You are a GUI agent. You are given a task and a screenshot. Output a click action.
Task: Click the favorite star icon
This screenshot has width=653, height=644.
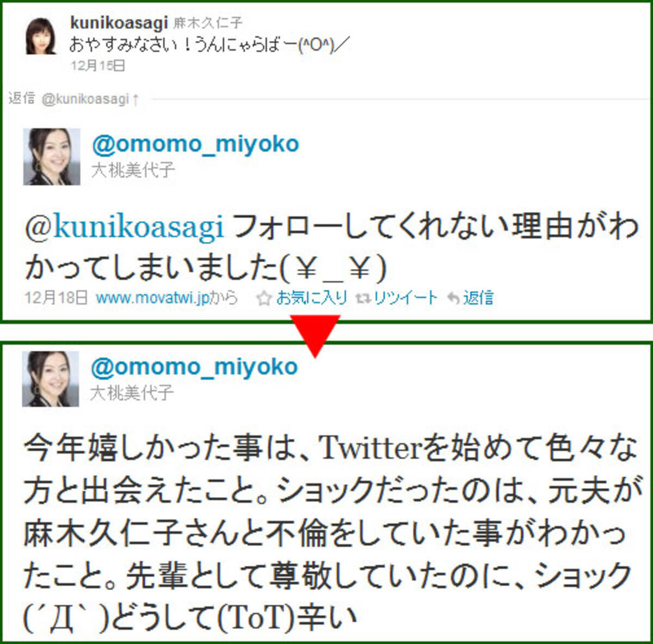tap(264, 298)
